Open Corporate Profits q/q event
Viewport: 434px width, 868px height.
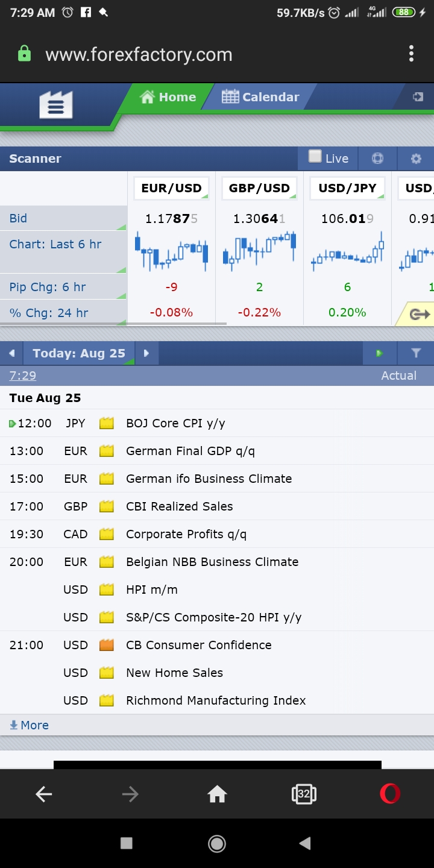pyautogui.click(x=186, y=534)
